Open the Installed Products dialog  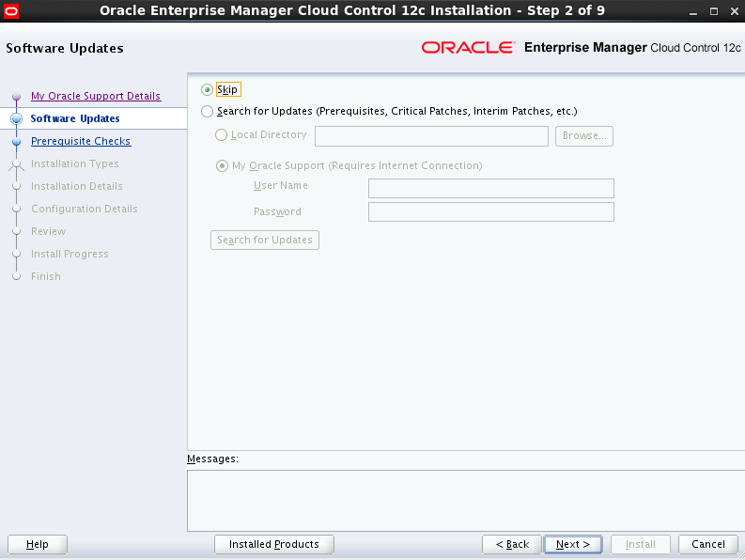click(x=274, y=544)
